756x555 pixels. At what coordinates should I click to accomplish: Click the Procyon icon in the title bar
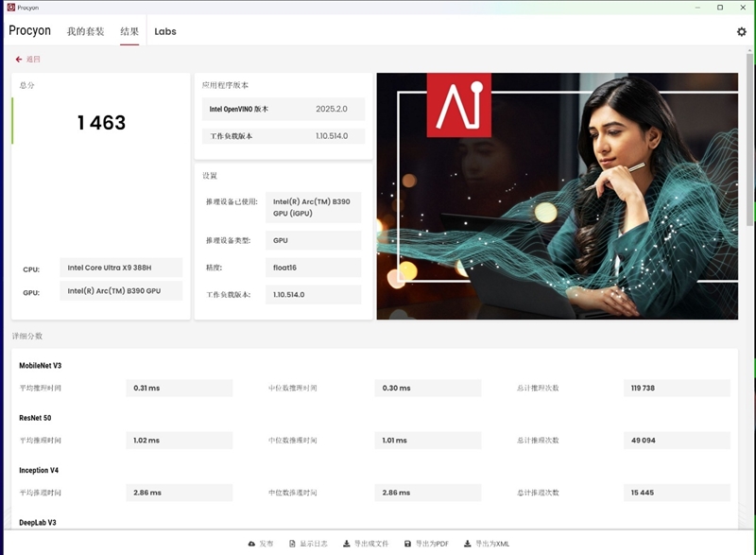tap(10, 7)
